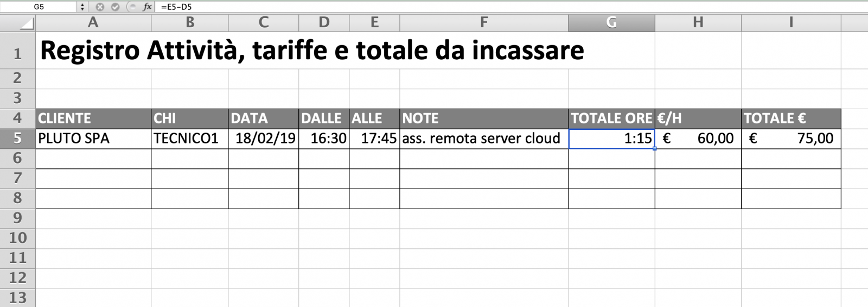Select row 13 header
The image size is (868, 307).
[18, 298]
